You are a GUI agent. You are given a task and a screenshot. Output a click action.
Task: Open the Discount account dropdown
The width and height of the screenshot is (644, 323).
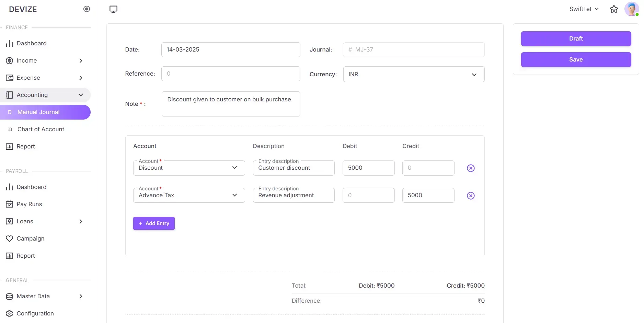click(x=189, y=168)
